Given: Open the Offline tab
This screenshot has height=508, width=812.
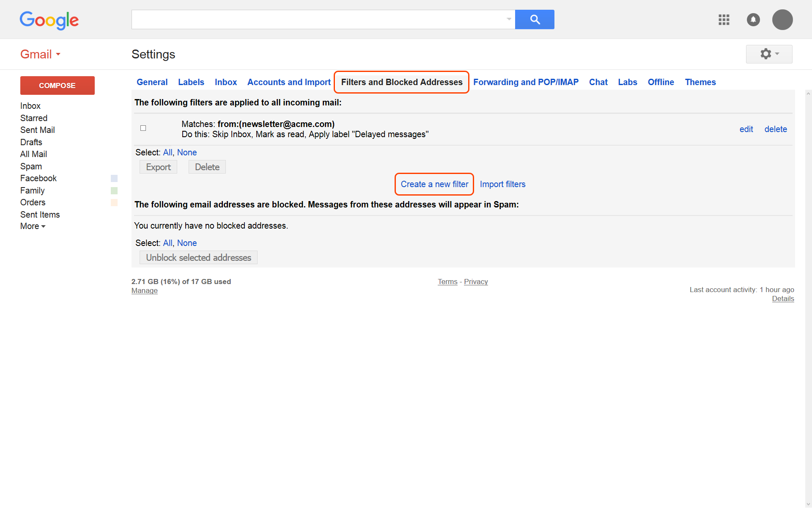Looking at the screenshot, I should coord(661,82).
